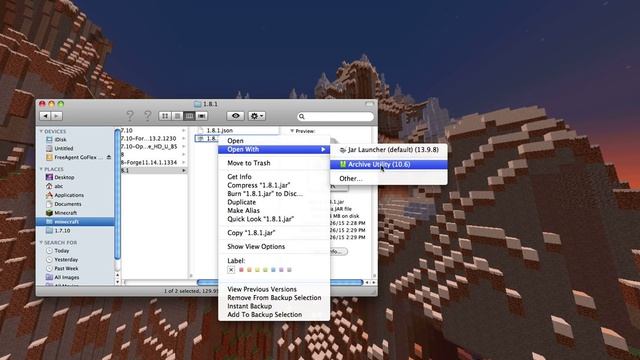This screenshot has height=360, width=640.
Task: Choose Instant Backup
Action: pyautogui.click(x=274, y=306)
